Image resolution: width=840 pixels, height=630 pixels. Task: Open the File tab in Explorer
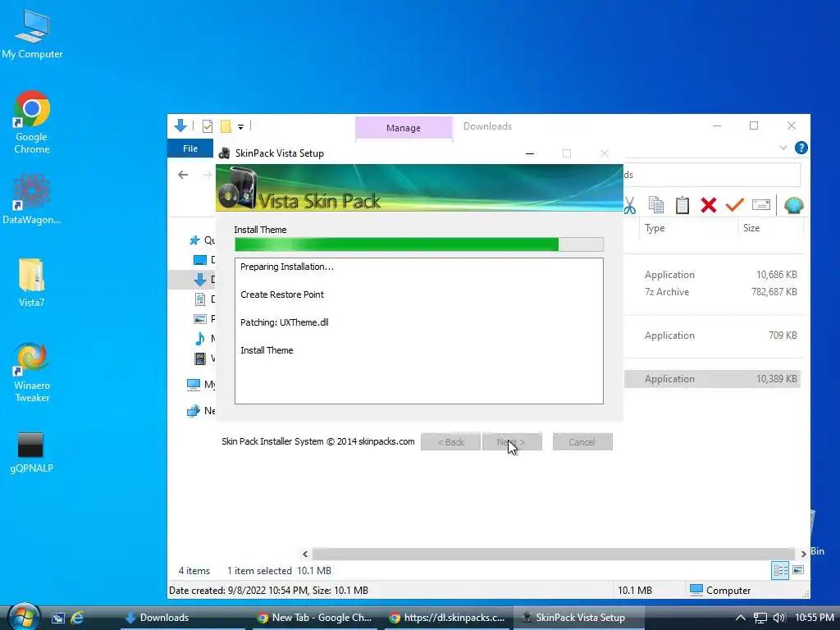click(190, 148)
